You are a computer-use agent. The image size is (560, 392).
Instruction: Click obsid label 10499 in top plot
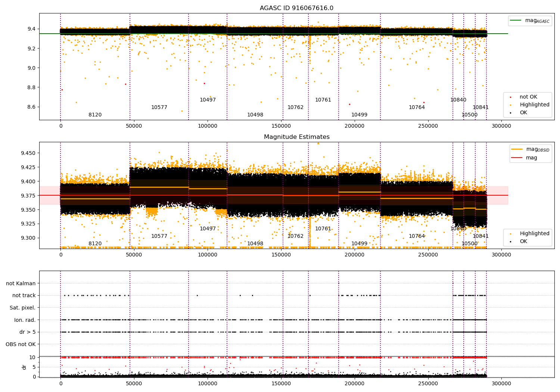[359, 115]
